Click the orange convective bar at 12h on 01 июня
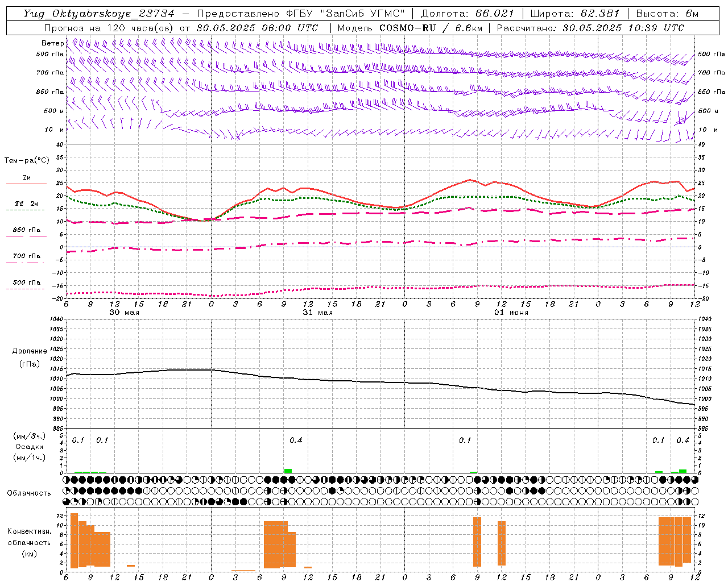 click(x=501, y=543)
